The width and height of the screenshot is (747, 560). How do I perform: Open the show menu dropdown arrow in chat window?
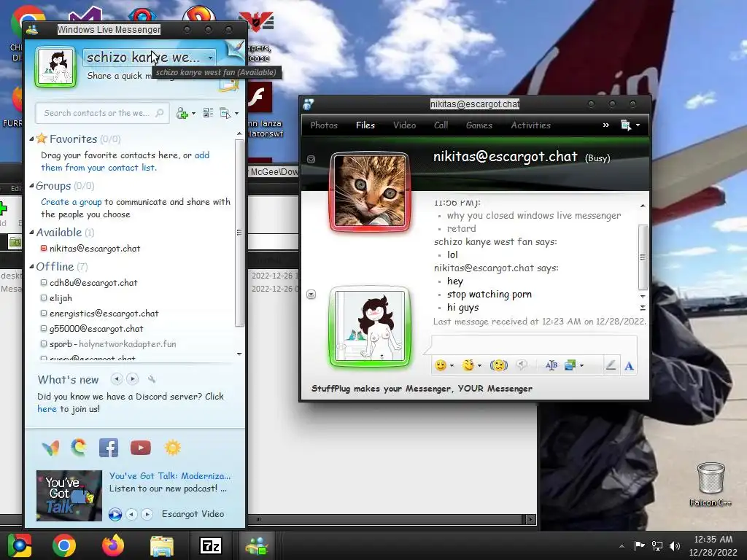point(638,125)
